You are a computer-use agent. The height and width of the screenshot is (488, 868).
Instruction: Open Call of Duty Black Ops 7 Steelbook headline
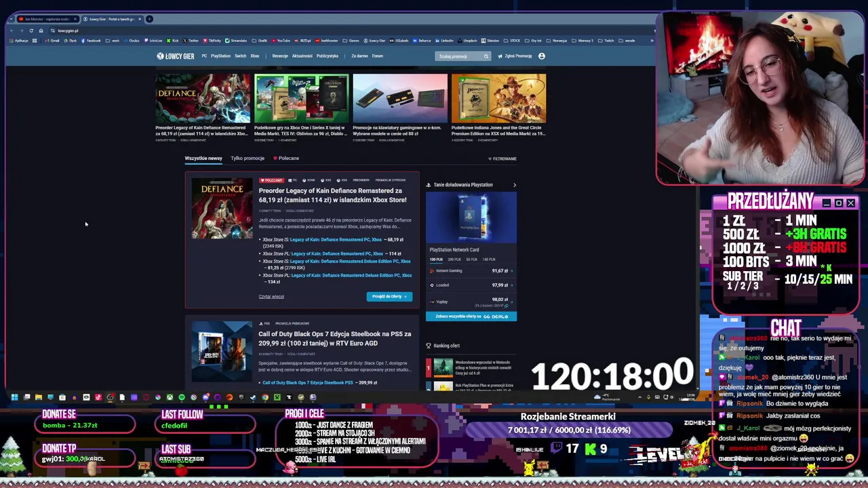[x=334, y=338]
